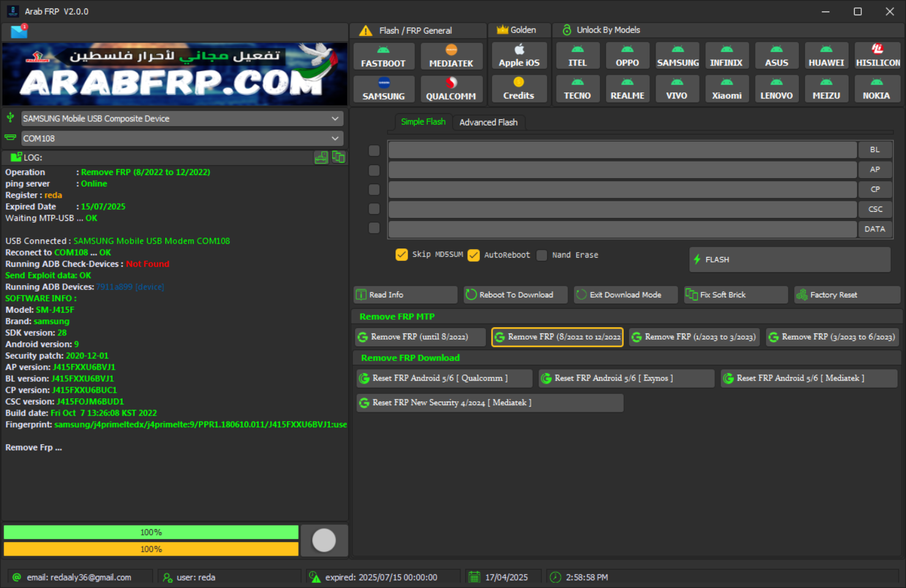Screen dimensions: 906x588
Task: Reset FRP Android 5/6 Mediatek
Action: click(809, 379)
